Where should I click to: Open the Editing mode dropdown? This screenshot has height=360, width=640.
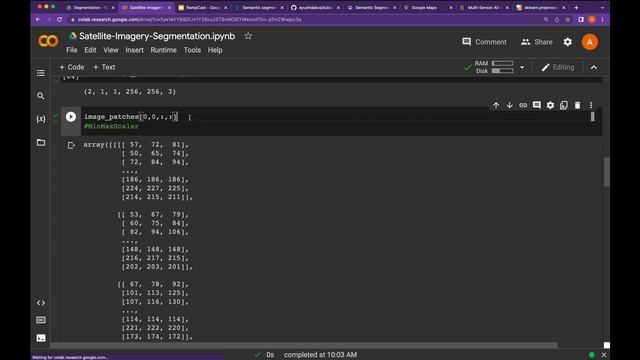click(558, 67)
